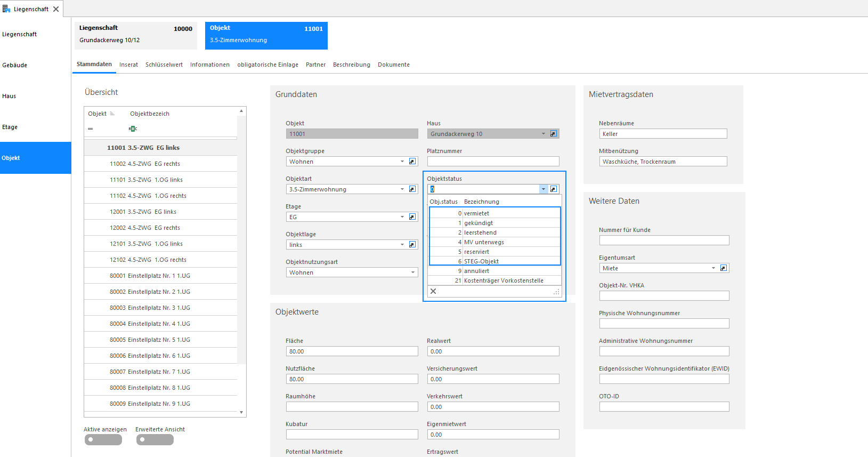
Task: Click the Nebenräume field containing Keller
Action: pyautogui.click(x=663, y=134)
